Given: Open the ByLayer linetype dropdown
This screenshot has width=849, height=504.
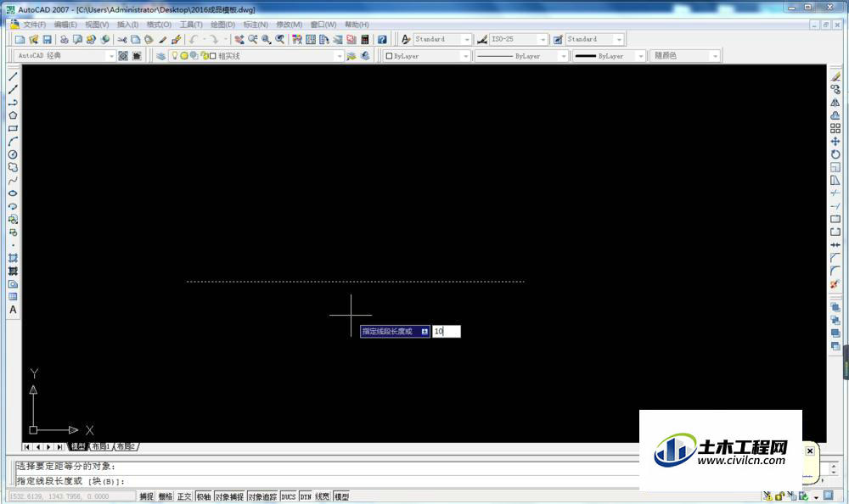Looking at the screenshot, I should click(563, 56).
